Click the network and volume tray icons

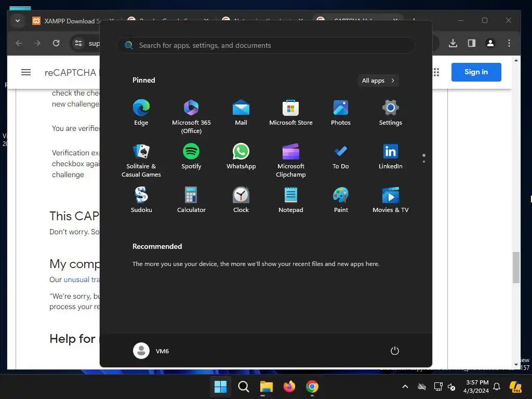click(445, 387)
